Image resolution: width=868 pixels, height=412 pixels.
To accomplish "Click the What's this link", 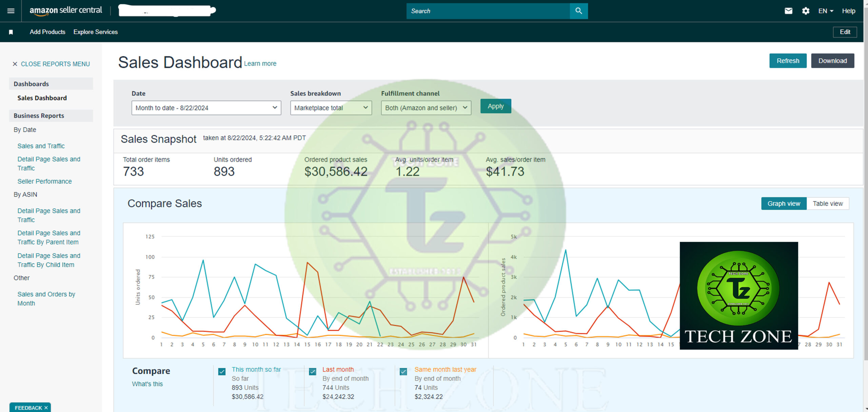I will (147, 384).
